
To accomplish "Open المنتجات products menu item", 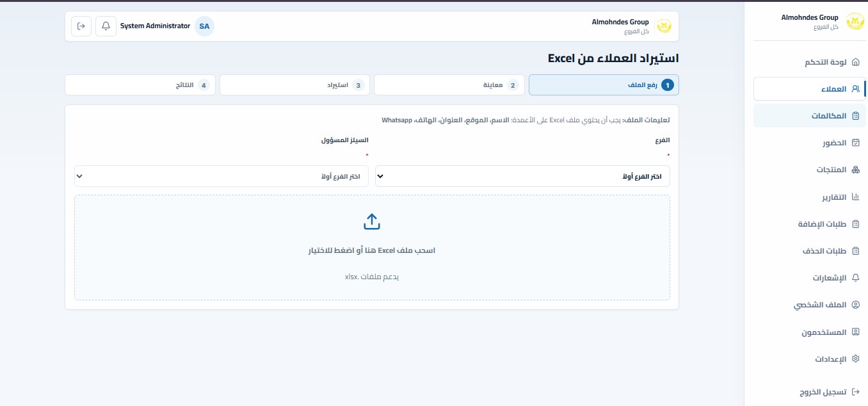I will (810, 170).
